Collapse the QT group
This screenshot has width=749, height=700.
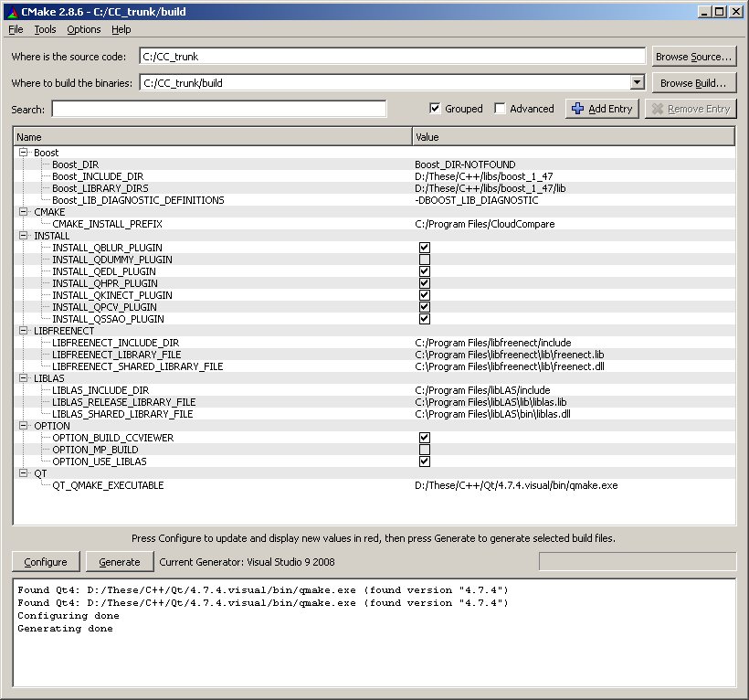(x=23, y=473)
